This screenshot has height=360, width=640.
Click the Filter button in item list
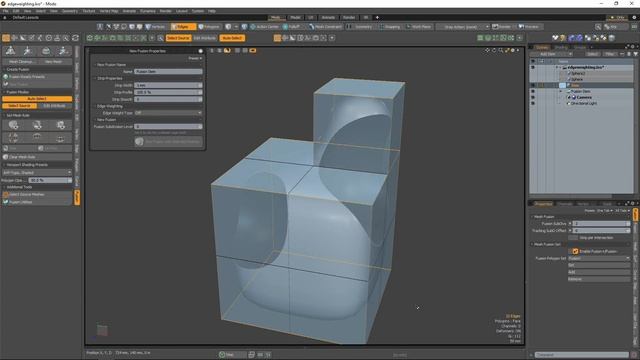610,54
